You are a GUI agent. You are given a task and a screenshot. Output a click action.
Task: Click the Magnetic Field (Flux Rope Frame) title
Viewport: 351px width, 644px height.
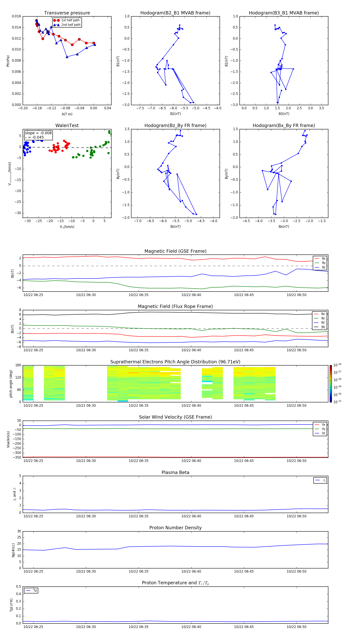[x=175, y=306]
